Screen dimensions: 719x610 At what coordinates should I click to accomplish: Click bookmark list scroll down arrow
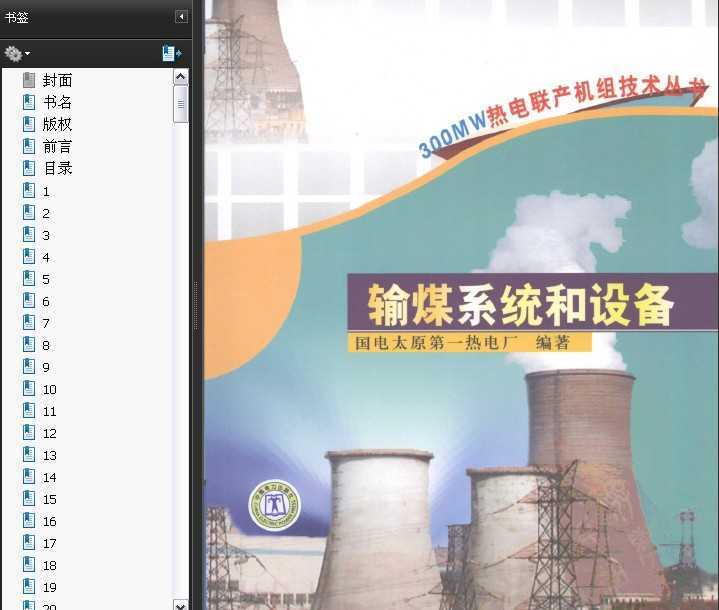pyautogui.click(x=181, y=605)
